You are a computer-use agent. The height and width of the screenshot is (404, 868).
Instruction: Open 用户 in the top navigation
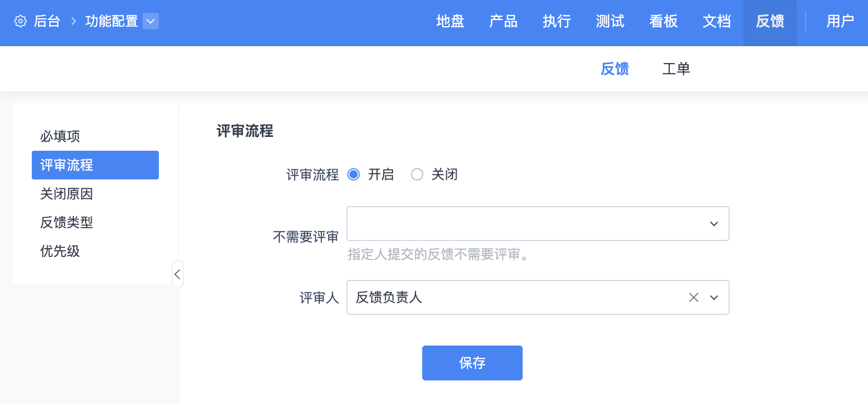tap(840, 21)
